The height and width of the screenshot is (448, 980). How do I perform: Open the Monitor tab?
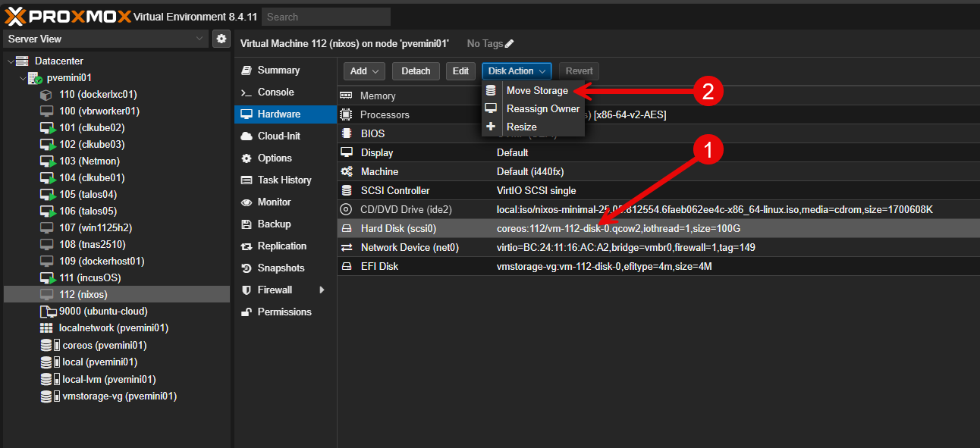[285, 202]
